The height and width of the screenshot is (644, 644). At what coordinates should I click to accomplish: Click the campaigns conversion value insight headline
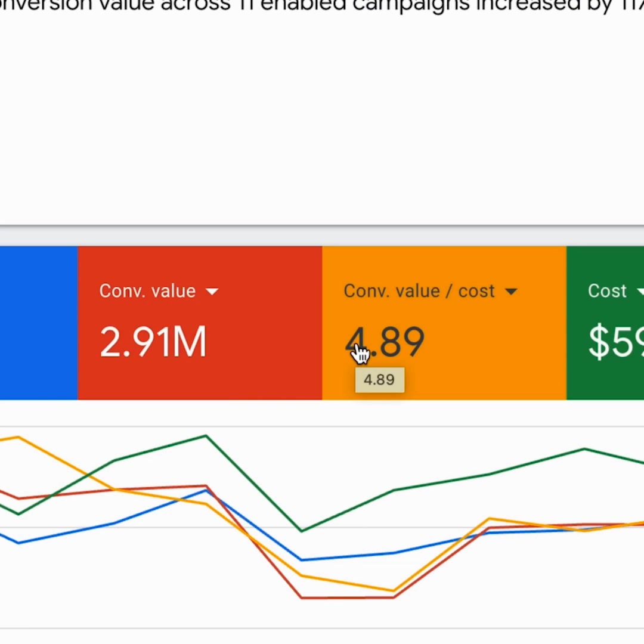point(322,6)
